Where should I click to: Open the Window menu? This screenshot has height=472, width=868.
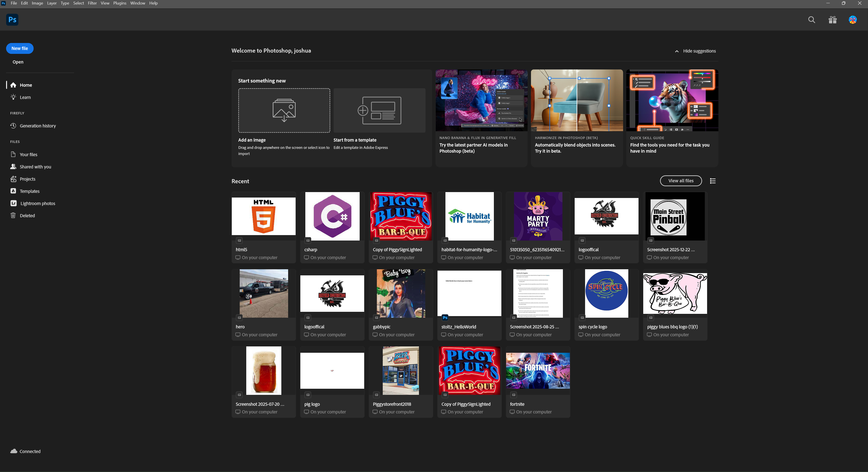pos(137,3)
